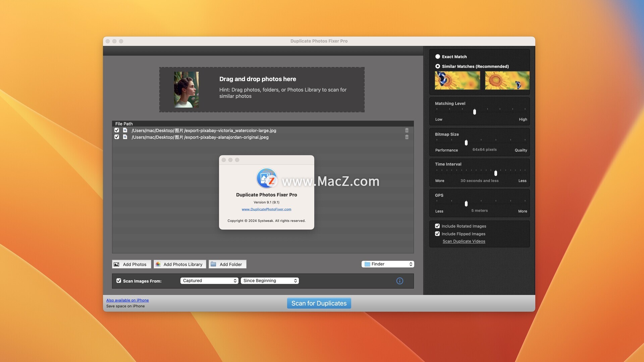Toggle the Scan Images From checkbox
Screen dimensions: 644x362
pyautogui.click(x=119, y=281)
